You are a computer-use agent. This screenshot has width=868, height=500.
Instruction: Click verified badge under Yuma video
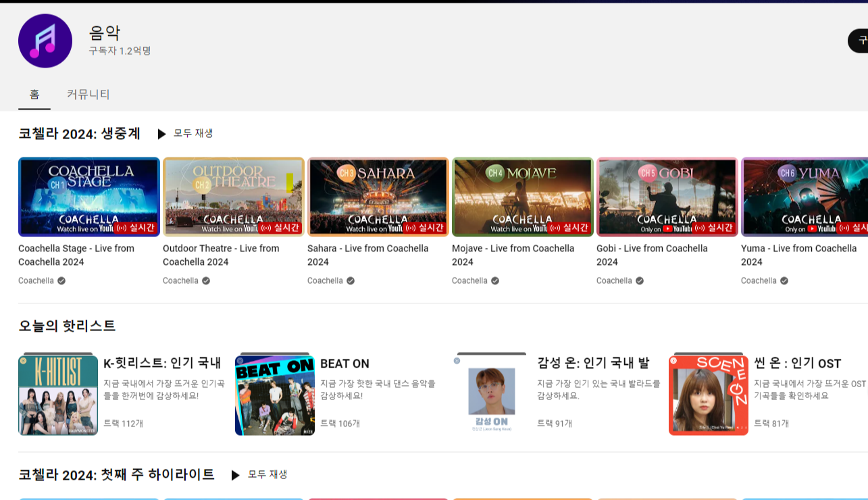(x=784, y=280)
